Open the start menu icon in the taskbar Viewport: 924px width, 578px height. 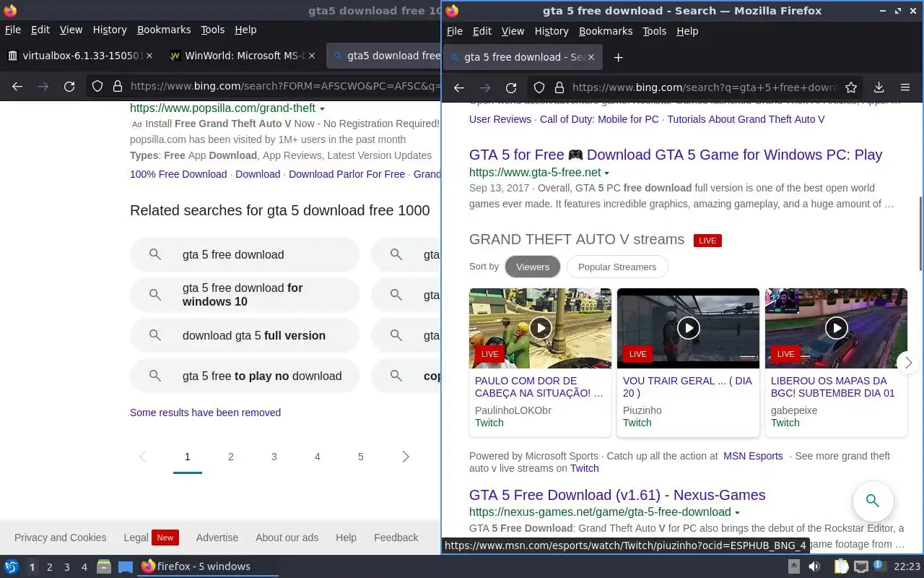coord(12,566)
